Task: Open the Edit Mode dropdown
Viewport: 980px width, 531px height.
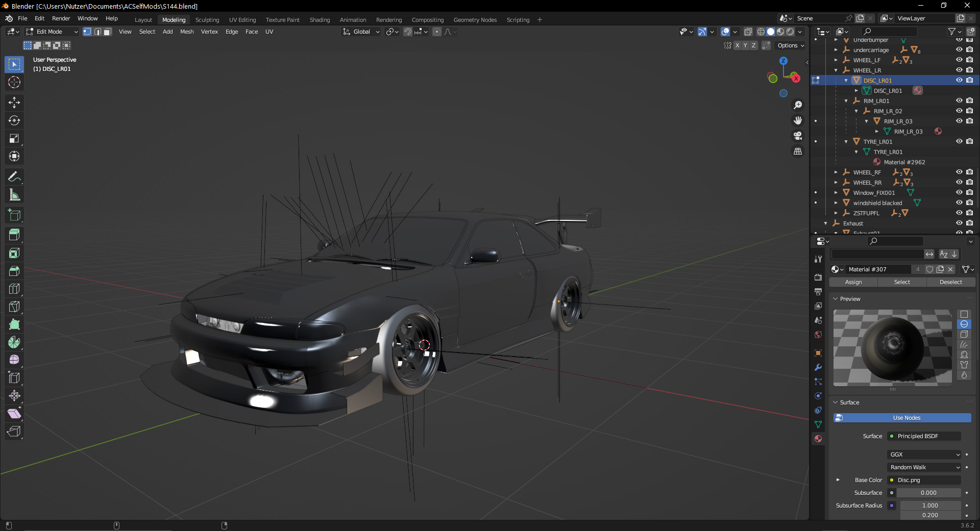Action: (x=52, y=32)
